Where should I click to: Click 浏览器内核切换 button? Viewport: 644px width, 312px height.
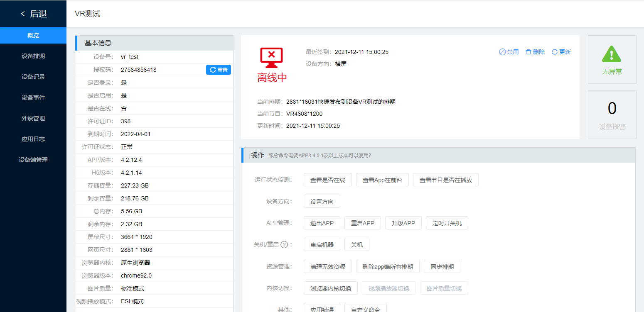pos(331,288)
